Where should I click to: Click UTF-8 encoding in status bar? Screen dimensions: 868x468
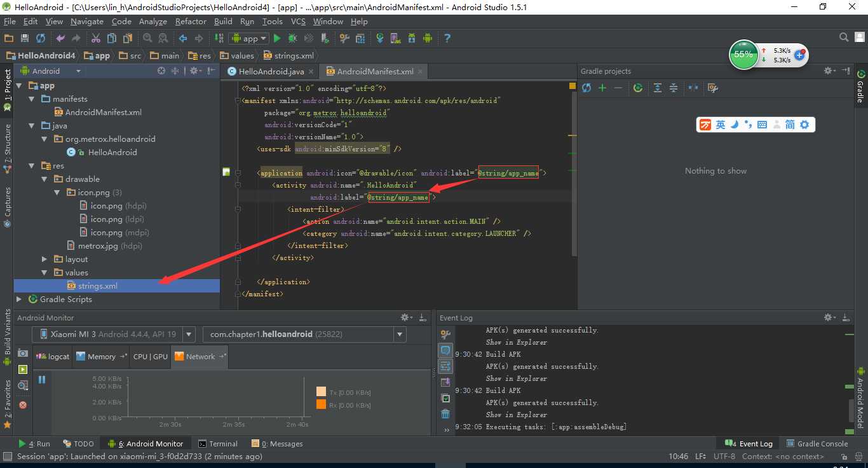(x=724, y=457)
